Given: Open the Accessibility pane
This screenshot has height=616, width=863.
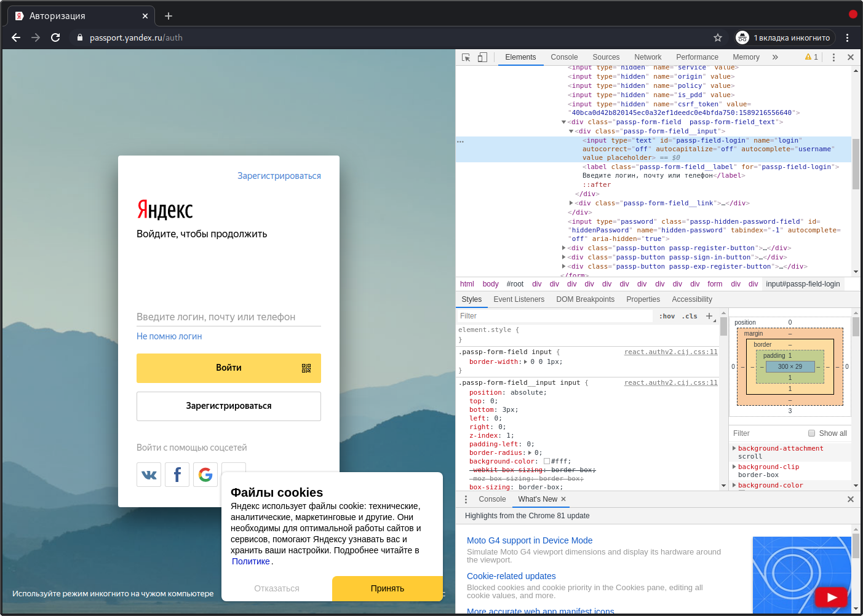Looking at the screenshot, I should tap(692, 299).
